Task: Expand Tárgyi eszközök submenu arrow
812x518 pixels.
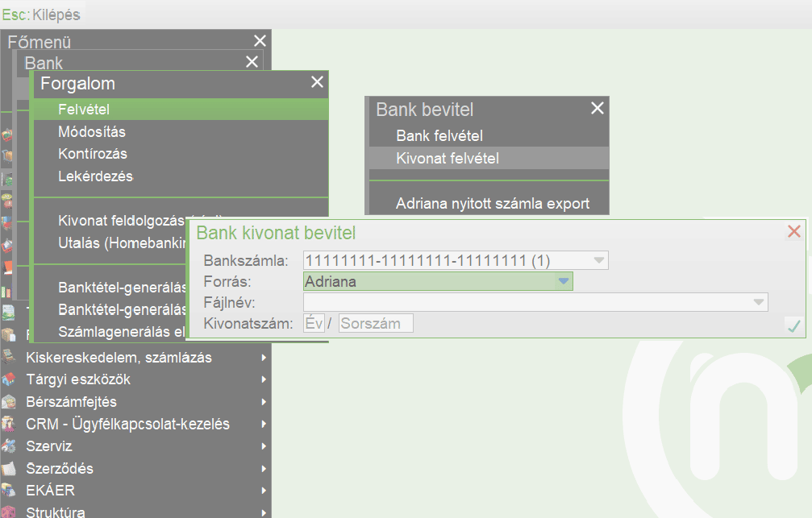Action: click(264, 379)
